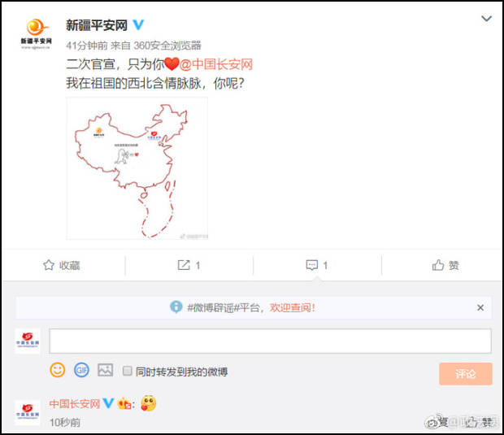Click the 360安全浏览器 source link

tap(167, 46)
